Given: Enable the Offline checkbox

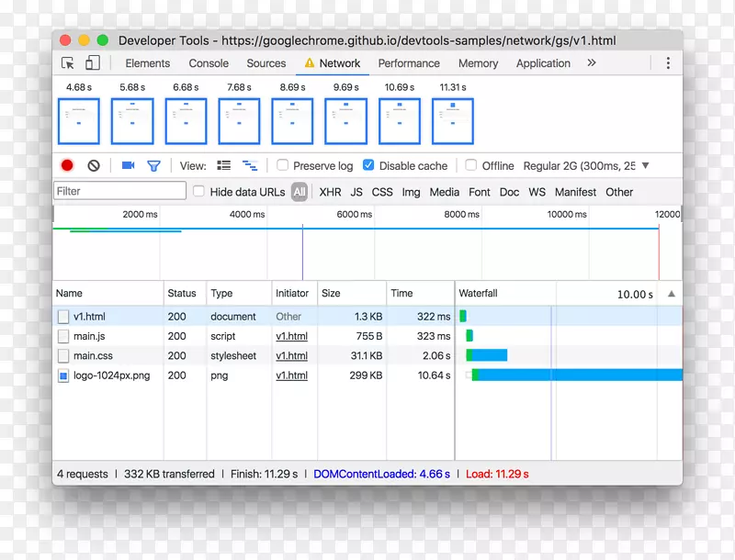Looking at the screenshot, I should click(470, 165).
